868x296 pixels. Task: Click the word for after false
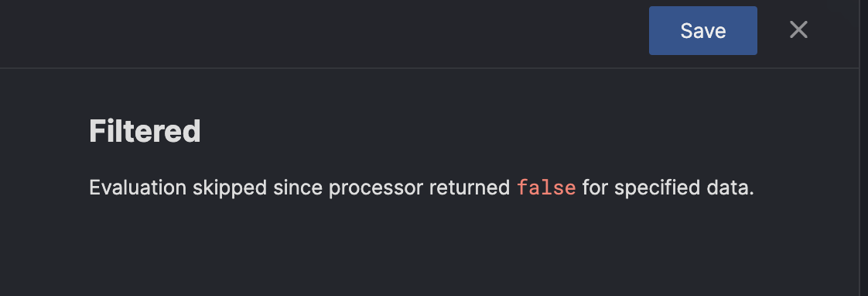[595, 188]
